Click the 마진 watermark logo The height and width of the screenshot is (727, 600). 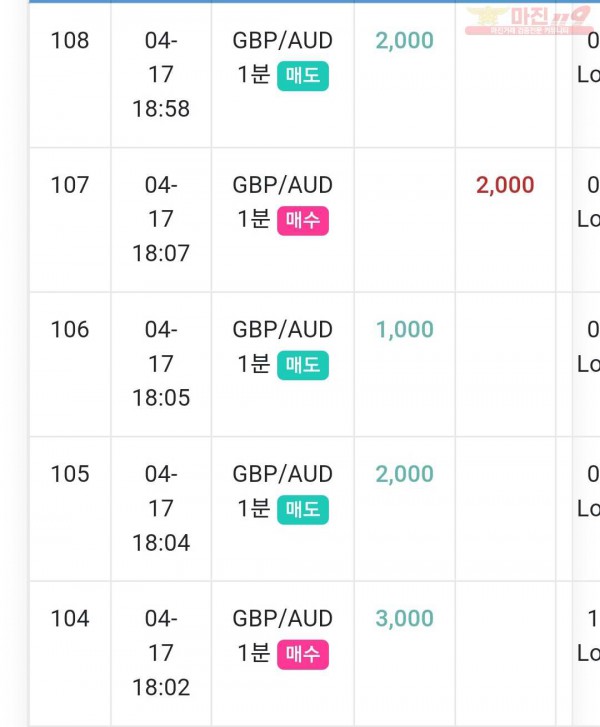529,20
